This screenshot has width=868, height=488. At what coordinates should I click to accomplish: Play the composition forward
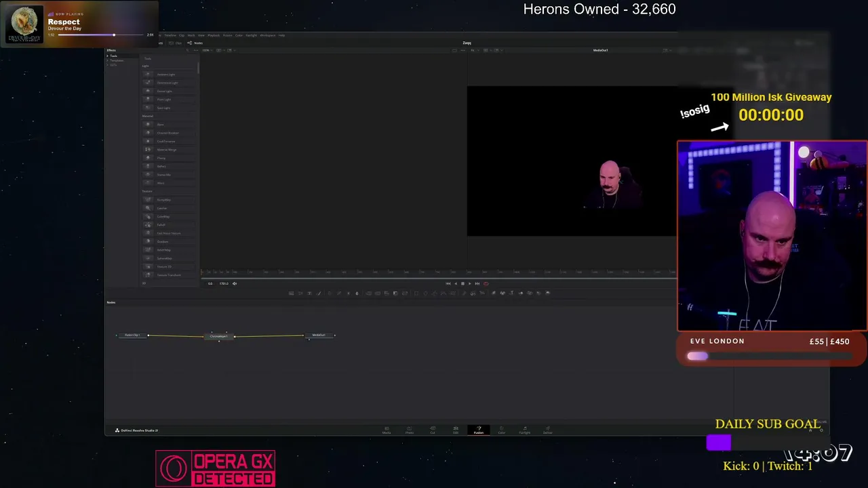click(470, 283)
